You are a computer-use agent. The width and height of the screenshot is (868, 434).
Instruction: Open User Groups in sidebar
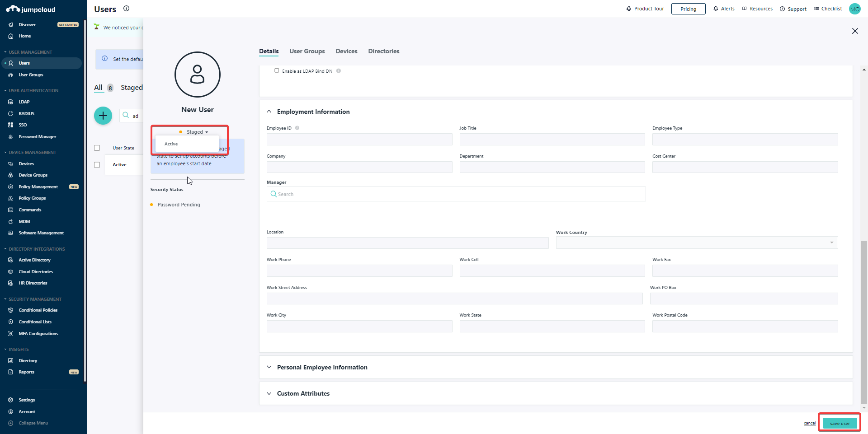[x=31, y=75]
